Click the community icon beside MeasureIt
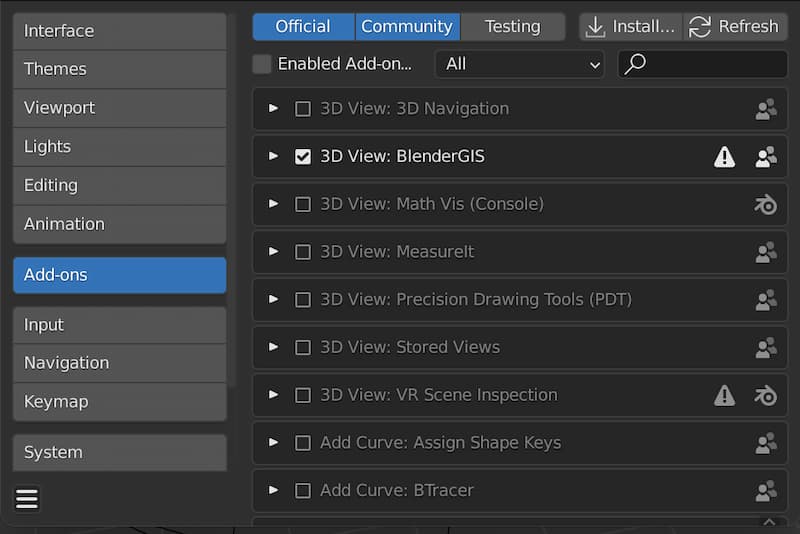This screenshot has height=534, width=800. click(x=766, y=252)
